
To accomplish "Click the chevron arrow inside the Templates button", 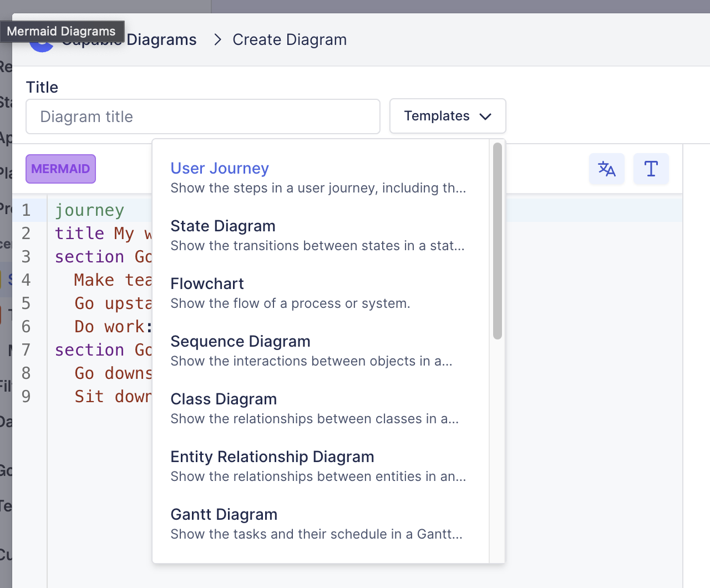I will tap(485, 116).
